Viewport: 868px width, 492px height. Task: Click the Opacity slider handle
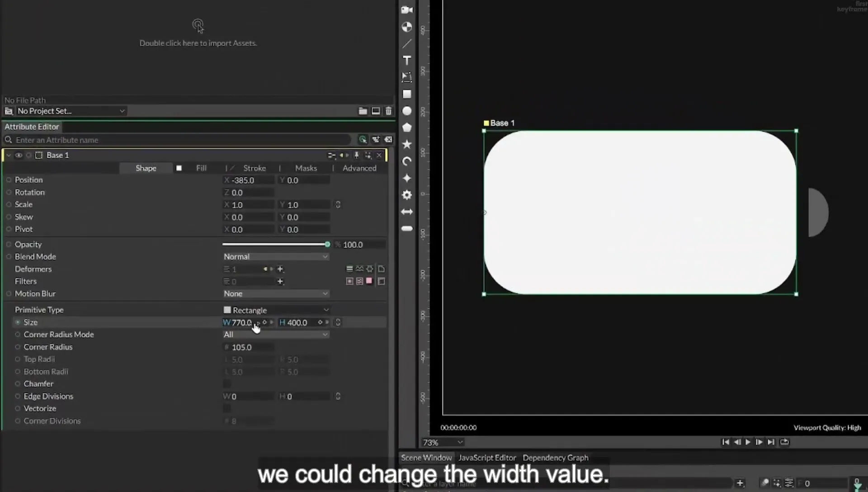[327, 244]
